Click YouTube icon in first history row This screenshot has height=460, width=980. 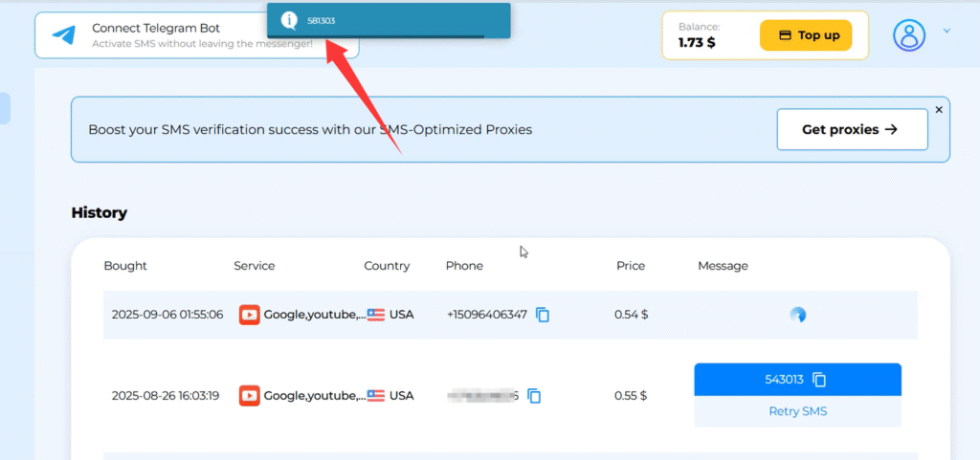click(x=249, y=315)
